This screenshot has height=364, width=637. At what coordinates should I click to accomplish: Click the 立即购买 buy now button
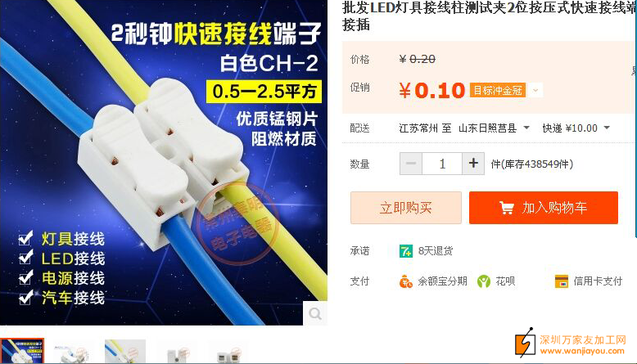(406, 208)
